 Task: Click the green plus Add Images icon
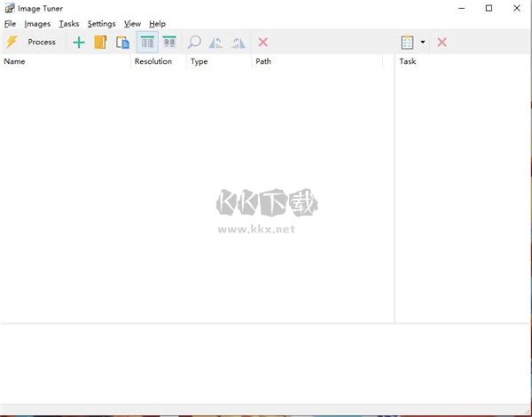coord(79,42)
